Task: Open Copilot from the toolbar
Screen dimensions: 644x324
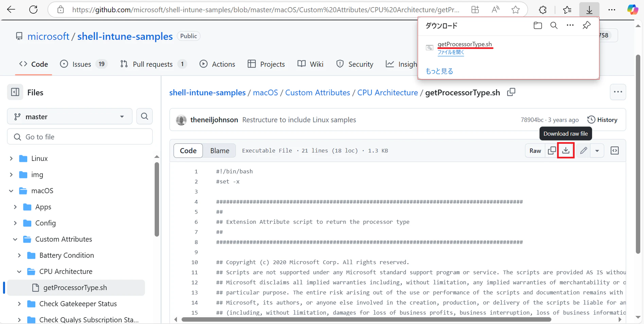Action: 632,10
